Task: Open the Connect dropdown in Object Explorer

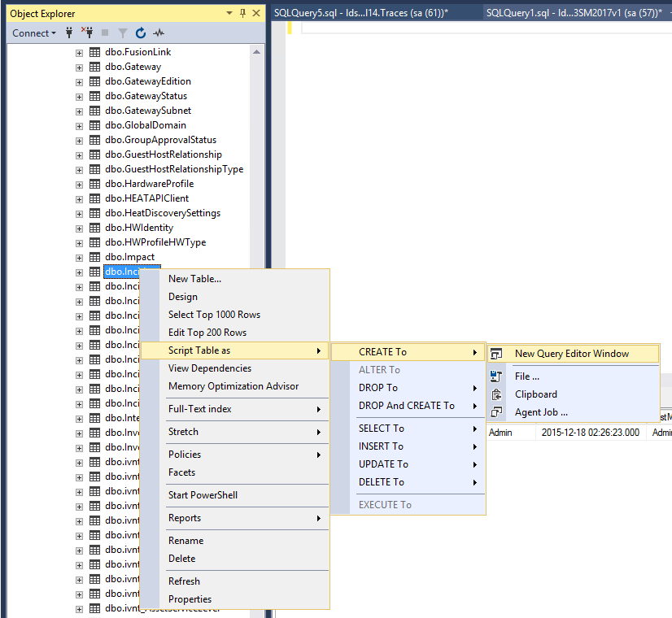Action: (x=34, y=33)
